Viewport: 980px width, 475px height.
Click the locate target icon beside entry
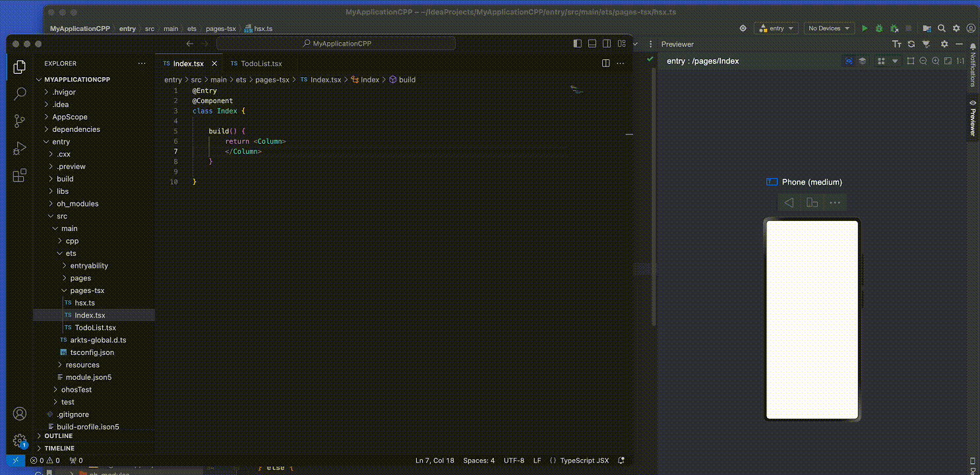pos(743,28)
